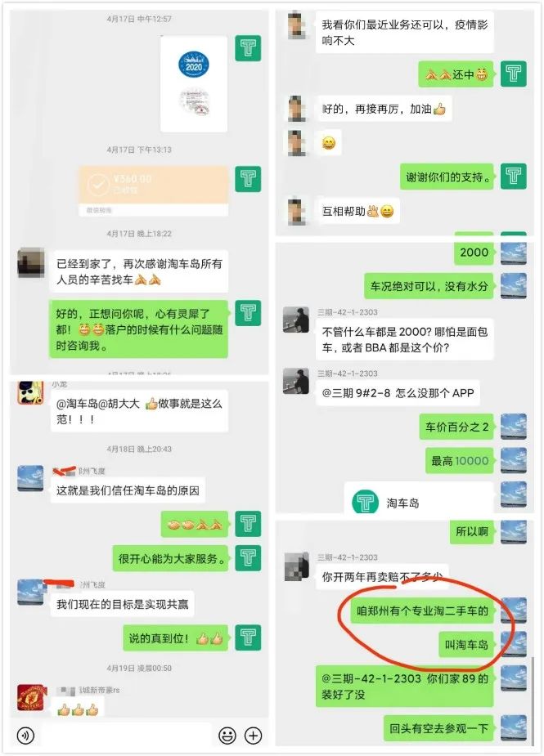Tap pixelated avatar beside 互相帮助 message

[296, 211]
